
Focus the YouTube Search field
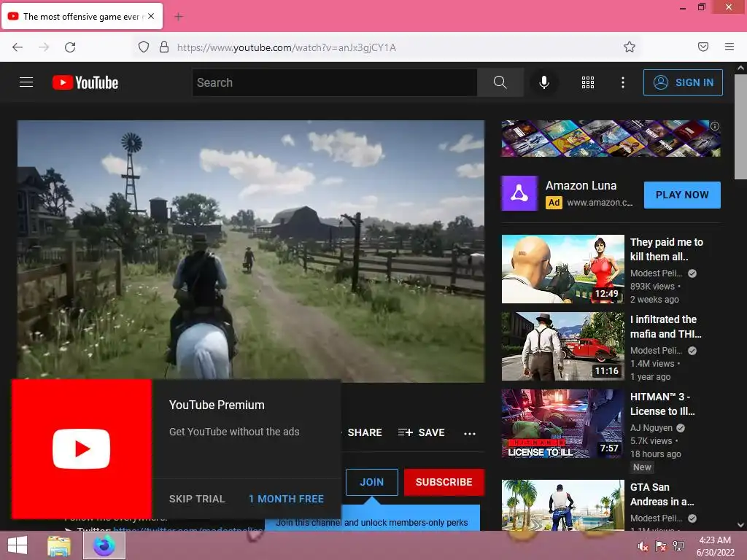[334, 82]
